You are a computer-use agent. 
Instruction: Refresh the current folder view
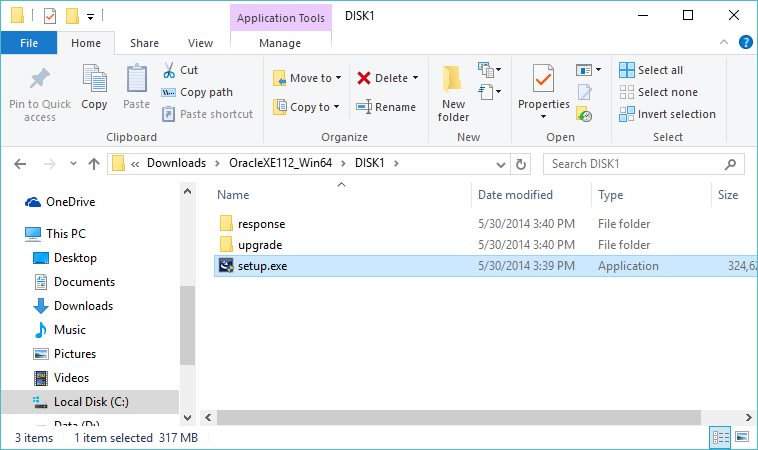tap(521, 164)
